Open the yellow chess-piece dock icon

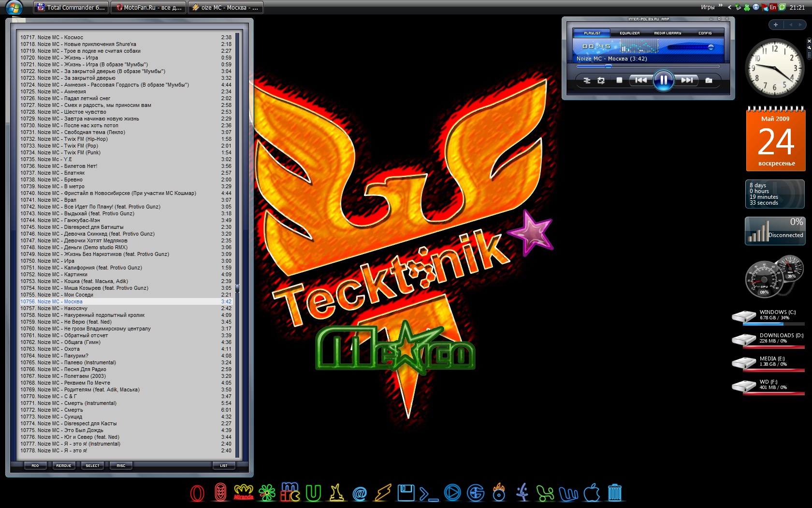[x=336, y=493]
